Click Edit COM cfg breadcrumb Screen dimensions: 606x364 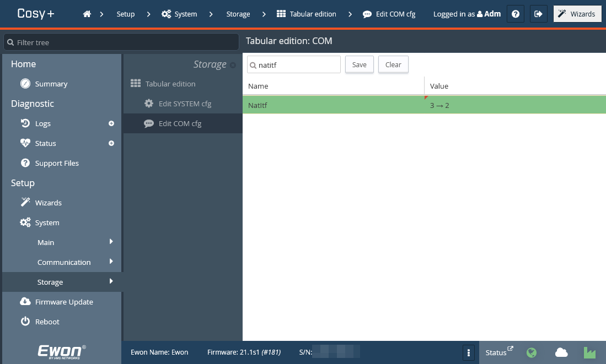(396, 14)
